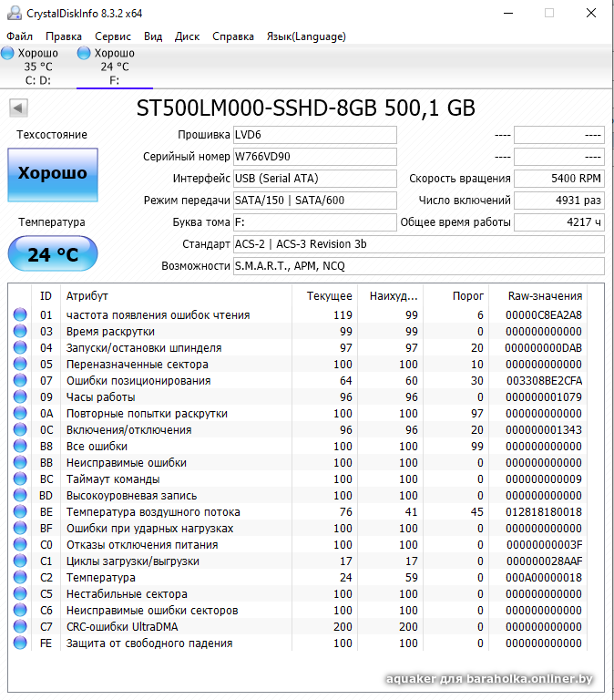Click status orb for attribute 03 row
Viewport: 614px width, 700px height.
click(x=20, y=331)
